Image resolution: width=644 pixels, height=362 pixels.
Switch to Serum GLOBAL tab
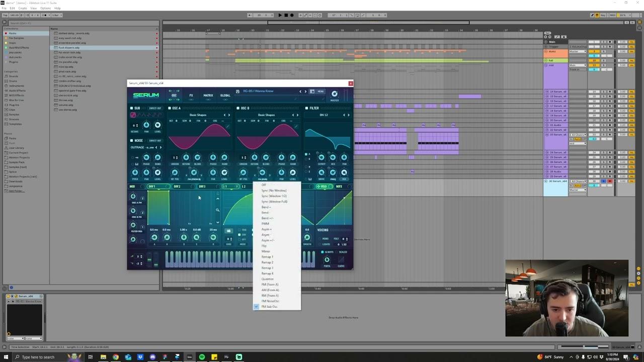click(x=225, y=96)
